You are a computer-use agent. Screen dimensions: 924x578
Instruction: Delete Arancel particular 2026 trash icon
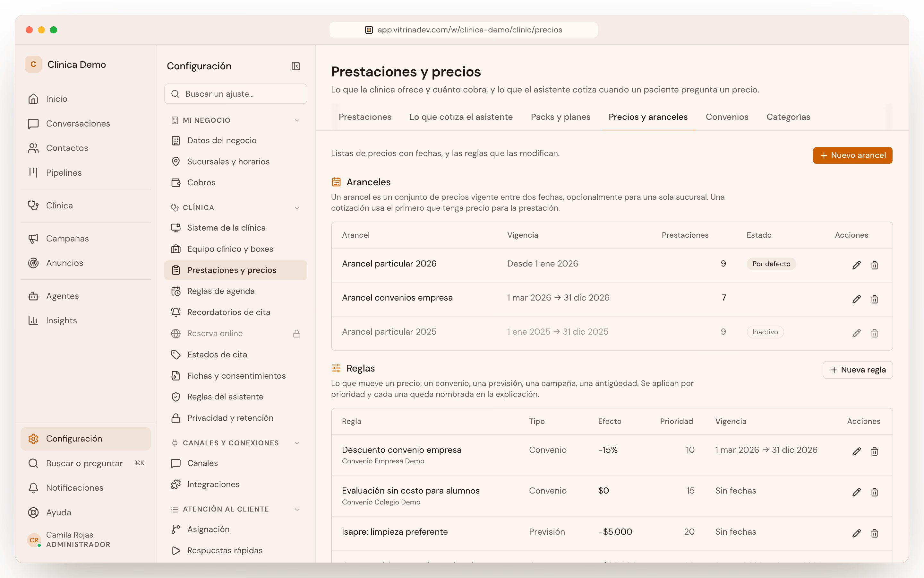[874, 265]
